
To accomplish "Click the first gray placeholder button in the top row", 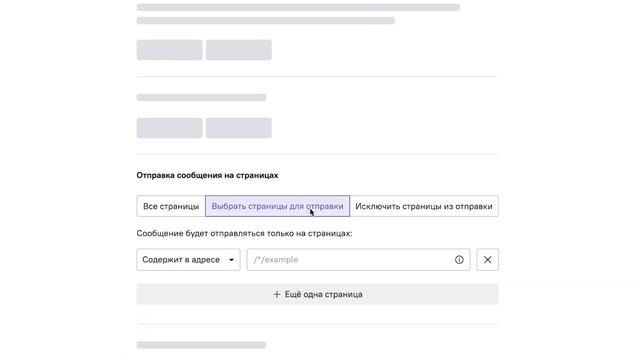I will [169, 50].
